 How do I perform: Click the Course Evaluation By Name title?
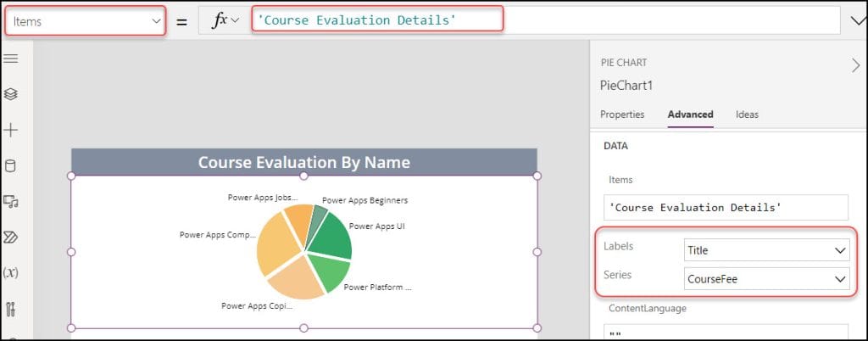click(x=304, y=162)
